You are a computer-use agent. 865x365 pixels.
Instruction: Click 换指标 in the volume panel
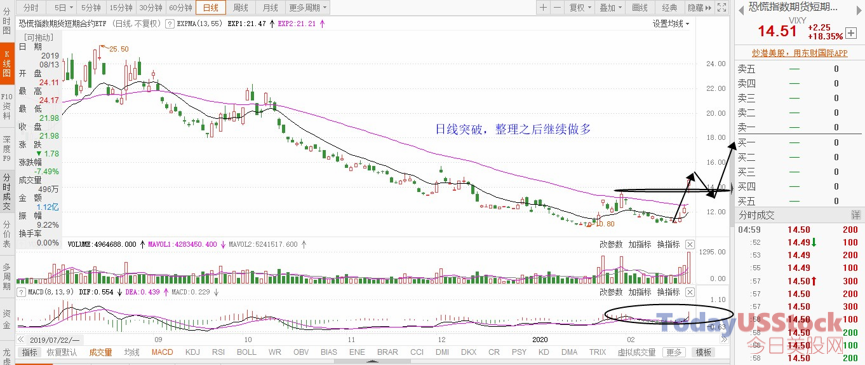(x=668, y=244)
